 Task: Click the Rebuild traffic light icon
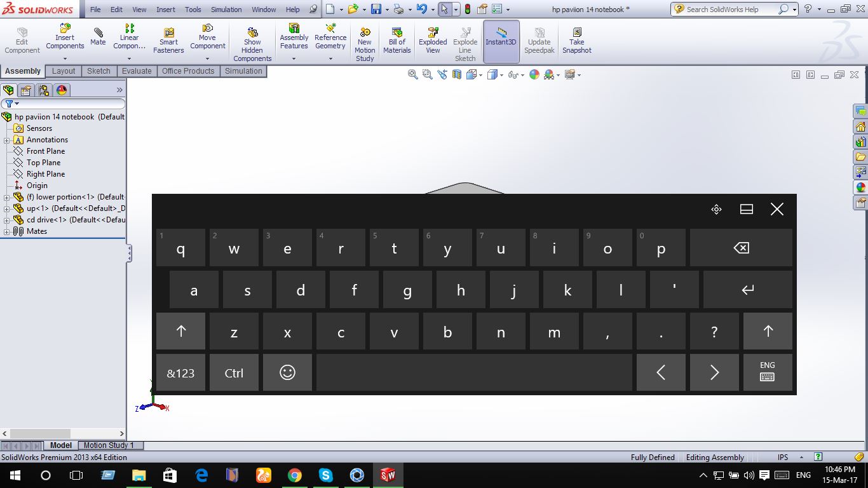click(x=468, y=10)
